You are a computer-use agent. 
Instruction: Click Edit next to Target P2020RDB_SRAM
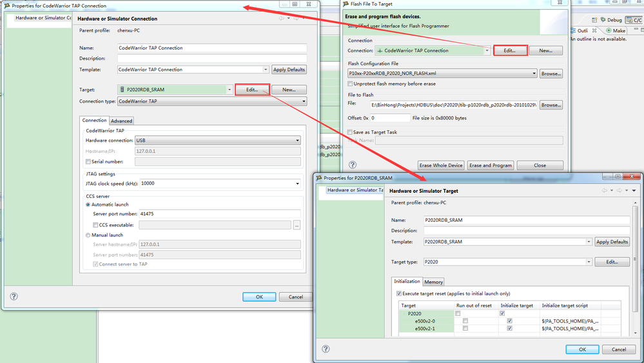[252, 90]
